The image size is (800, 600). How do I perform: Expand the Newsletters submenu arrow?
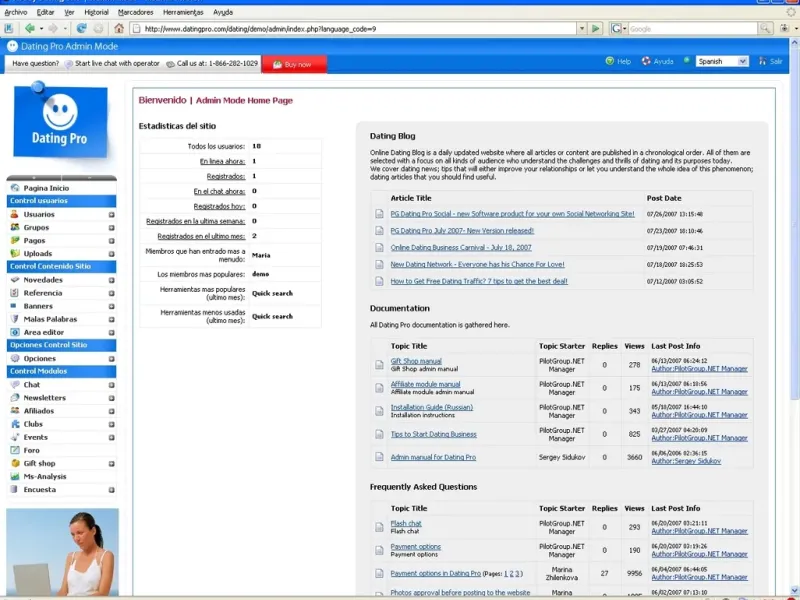tap(111, 398)
